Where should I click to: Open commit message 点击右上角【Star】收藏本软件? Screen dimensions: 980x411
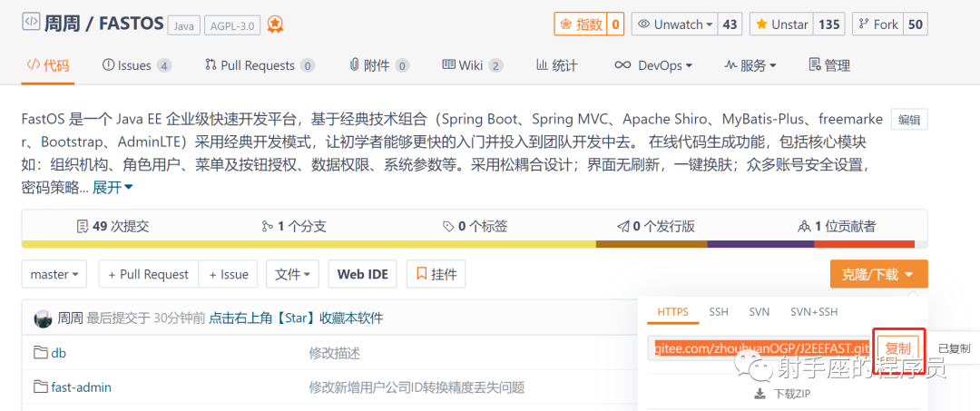click(296, 318)
